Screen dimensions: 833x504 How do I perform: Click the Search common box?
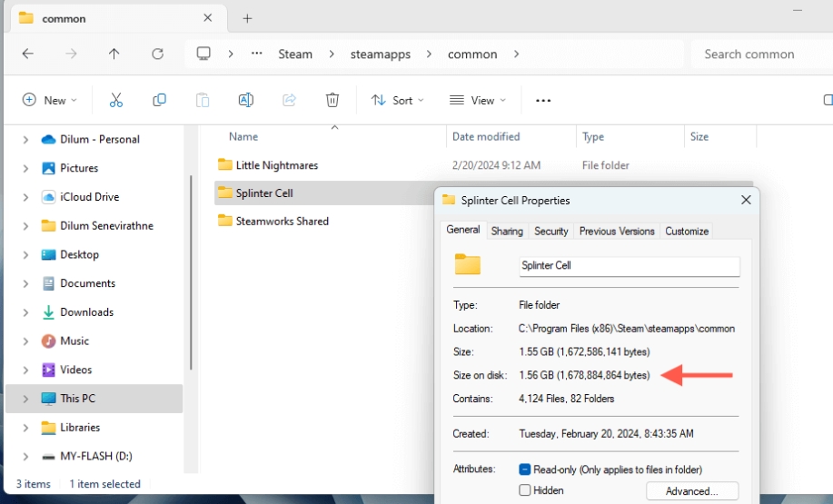pos(762,54)
